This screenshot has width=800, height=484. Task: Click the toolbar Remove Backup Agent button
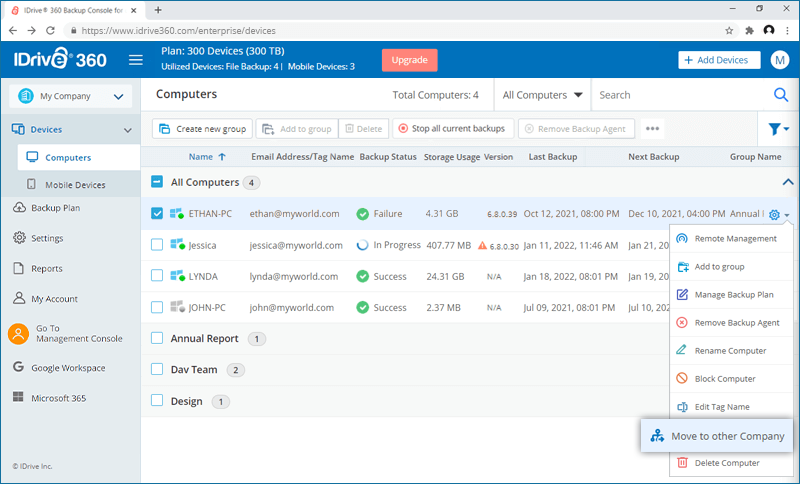pos(576,129)
